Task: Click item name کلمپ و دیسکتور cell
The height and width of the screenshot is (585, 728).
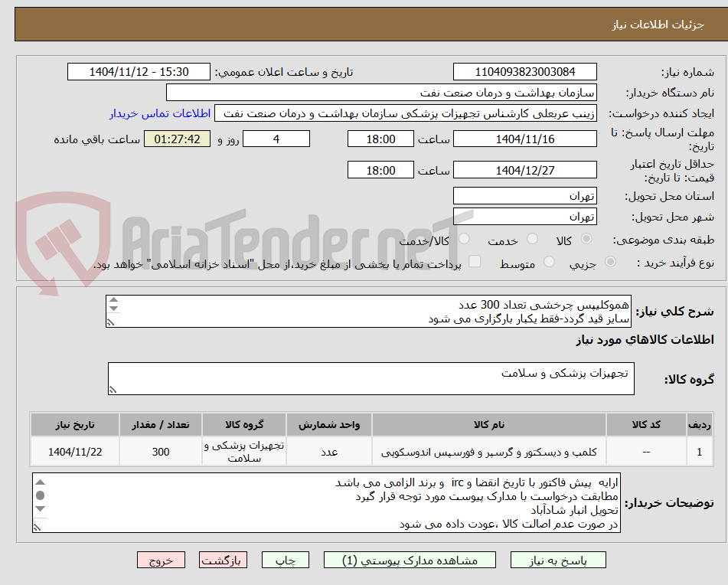Action: click(x=489, y=451)
